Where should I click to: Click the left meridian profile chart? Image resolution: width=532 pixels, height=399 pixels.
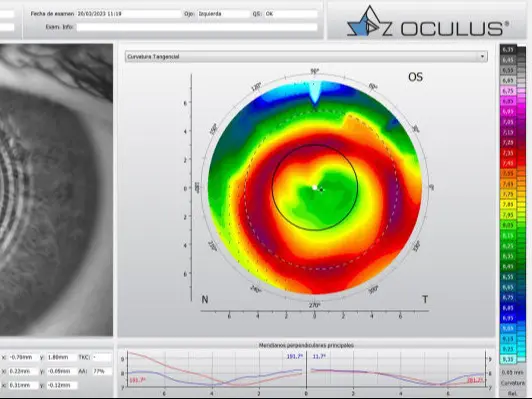point(216,369)
